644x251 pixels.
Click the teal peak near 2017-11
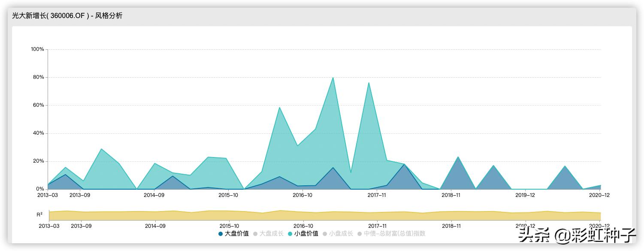click(369, 83)
